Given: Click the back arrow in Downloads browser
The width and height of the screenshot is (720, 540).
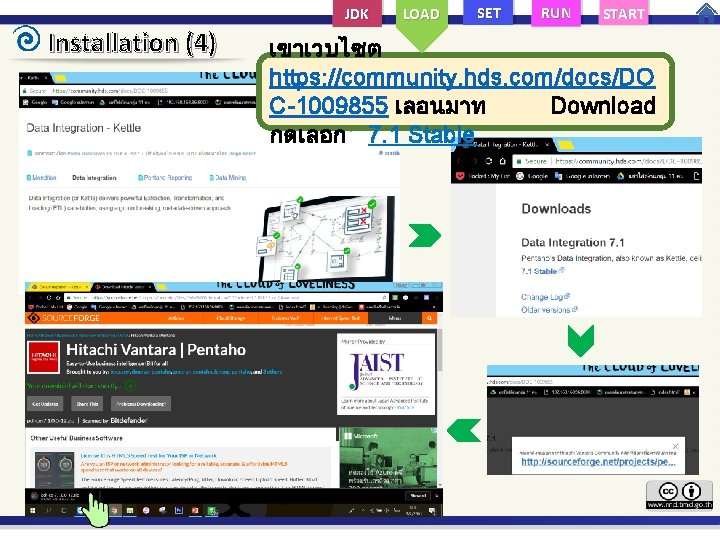Looking at the screenshot, I should [x=460, y=161].
